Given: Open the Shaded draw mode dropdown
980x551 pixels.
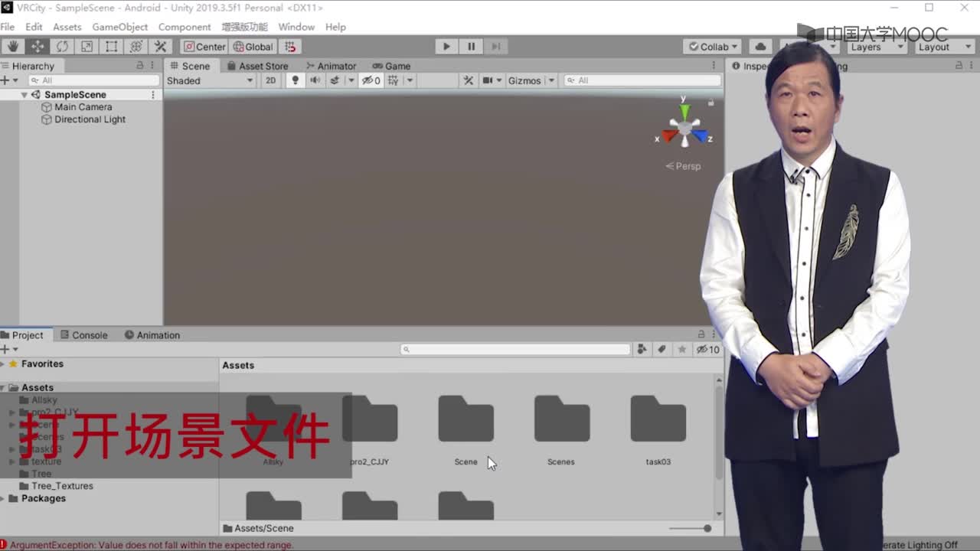Looking at the screenshot, I should (210, 80).
